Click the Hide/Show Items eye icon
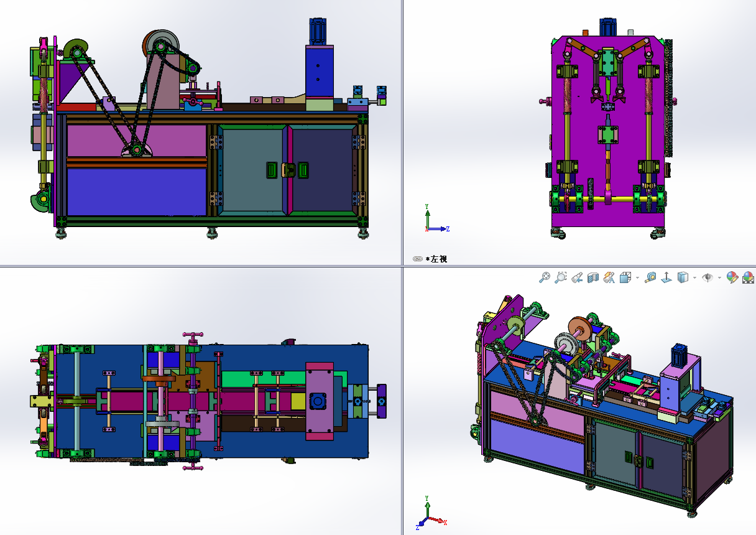 (708, 277)
